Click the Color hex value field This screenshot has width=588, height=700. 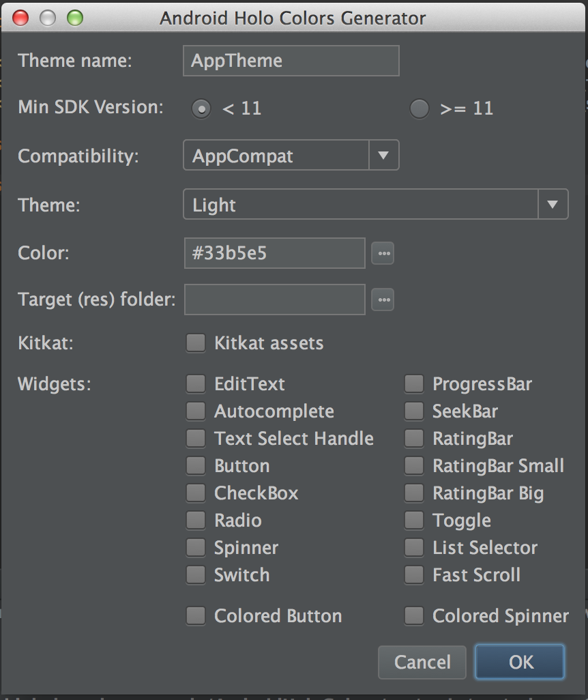tap(274, 253)
